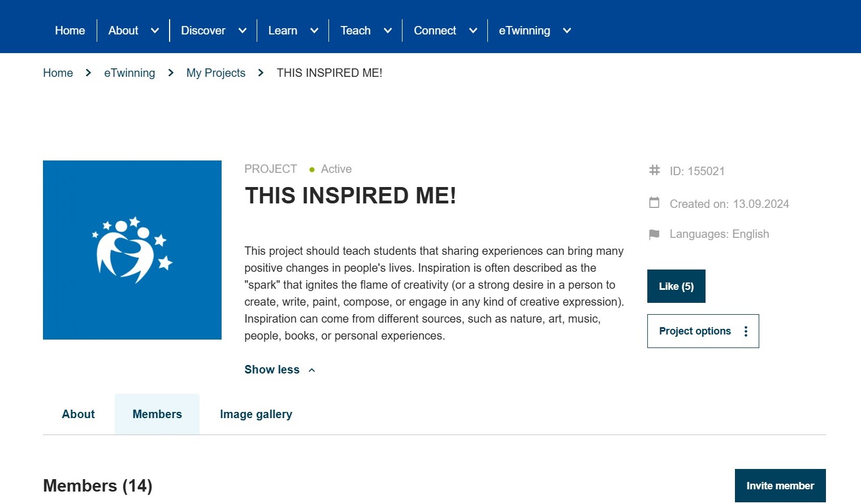Click the breadcrumb chevron after Home
This screenshot has height=504, width=861.
point(88,73)
